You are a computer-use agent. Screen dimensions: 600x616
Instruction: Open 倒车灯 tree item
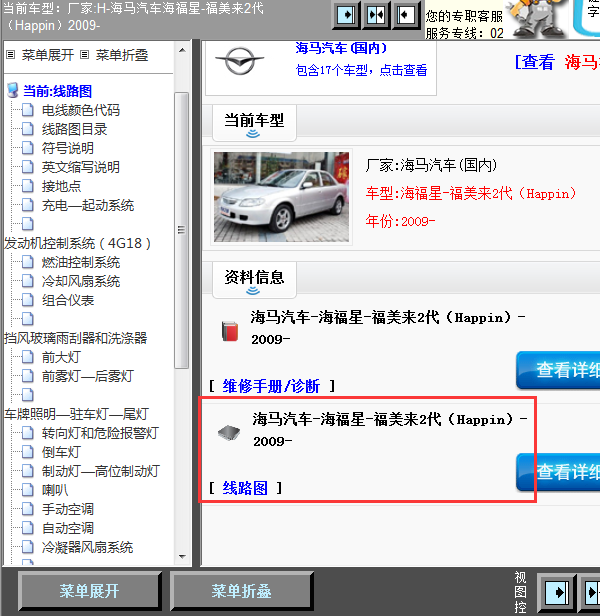[61, 452]
